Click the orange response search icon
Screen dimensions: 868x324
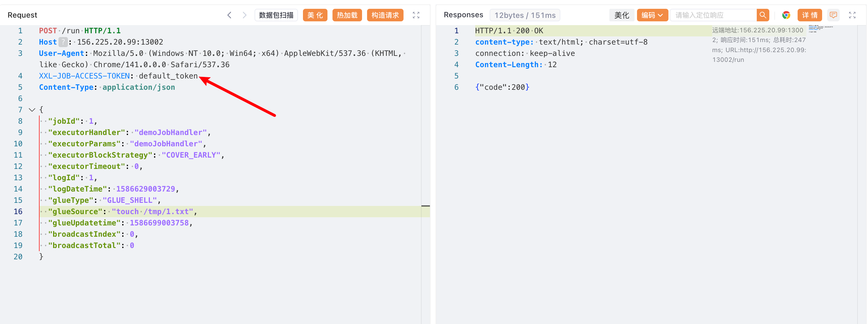763,15
